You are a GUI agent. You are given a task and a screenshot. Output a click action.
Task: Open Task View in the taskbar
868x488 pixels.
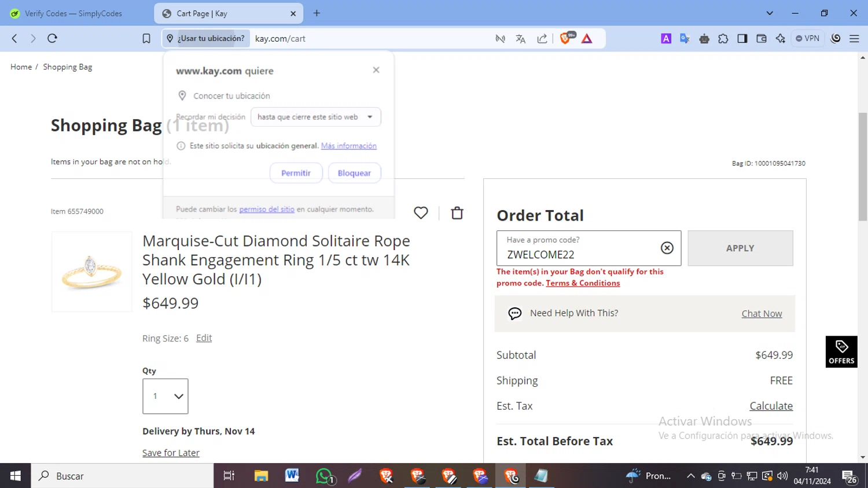pos(229,476)
